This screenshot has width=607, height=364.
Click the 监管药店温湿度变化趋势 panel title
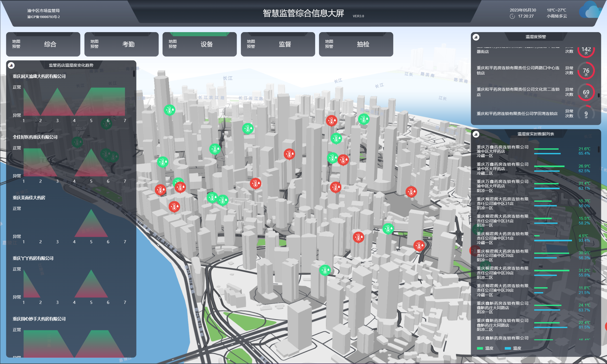point(71,65)
